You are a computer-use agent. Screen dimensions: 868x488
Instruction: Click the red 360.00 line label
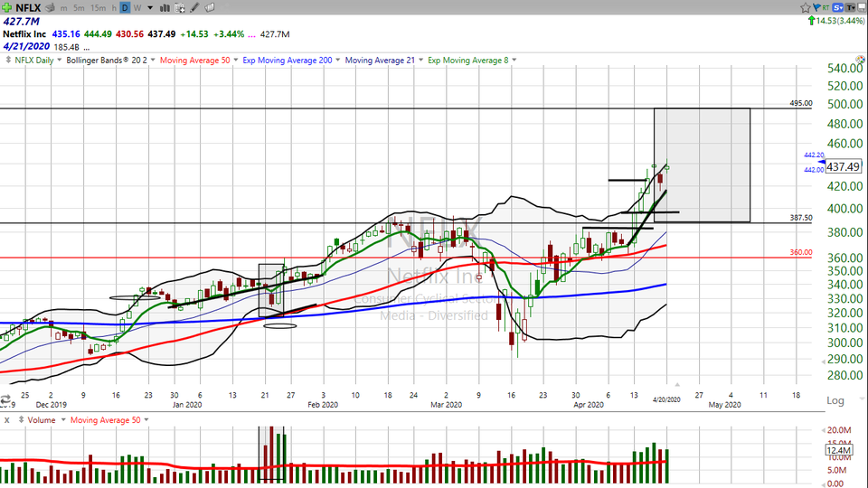[800, 252]
